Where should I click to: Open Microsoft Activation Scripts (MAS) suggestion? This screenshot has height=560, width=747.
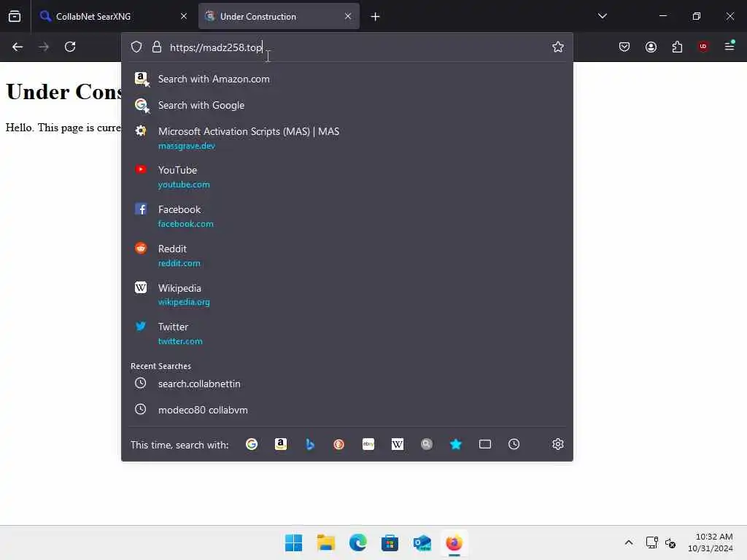tap(347, 138)
